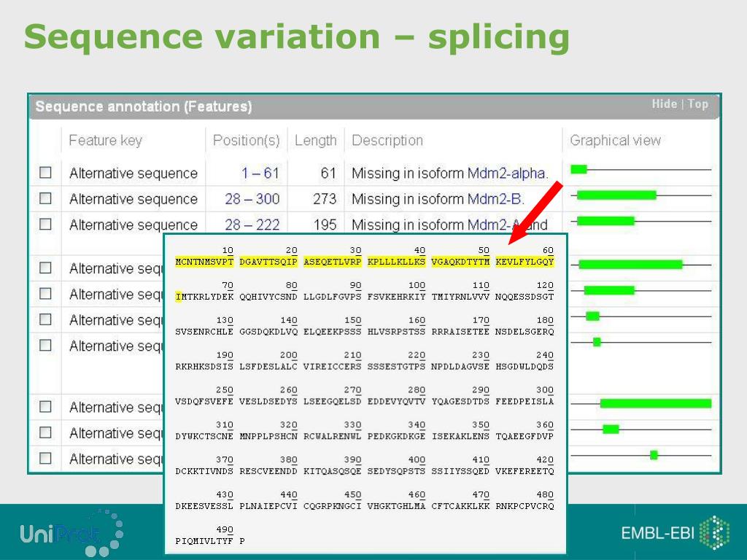This screenshot has width=747, height=560.
Task: Tick the checkbox for position 28 – 222 row
Action: click(45, 224)
